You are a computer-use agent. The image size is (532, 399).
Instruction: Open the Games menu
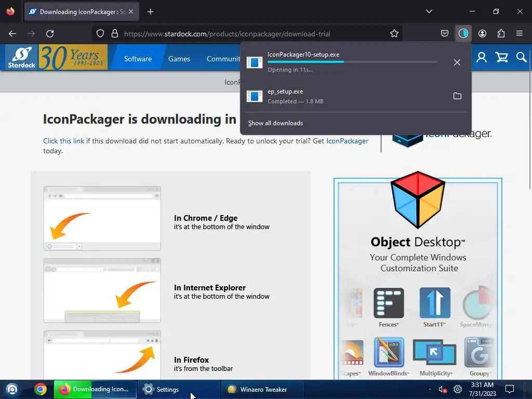pyautogui.click(x=179, y=59)
